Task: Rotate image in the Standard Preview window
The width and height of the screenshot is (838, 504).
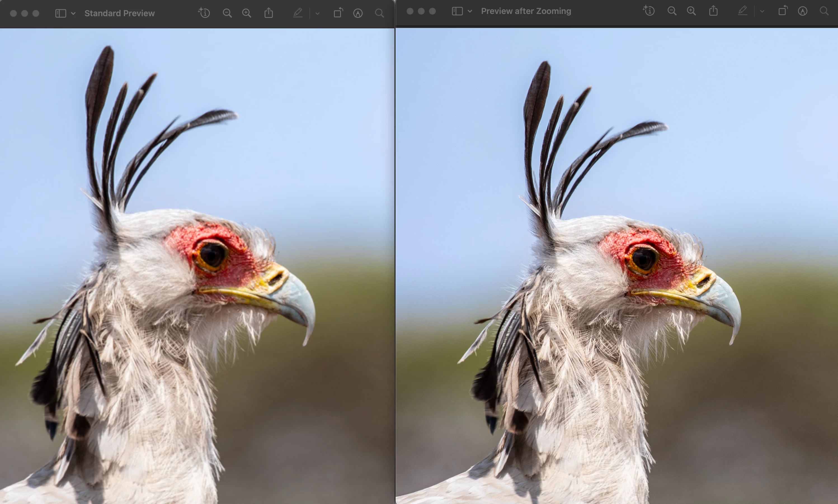Action: (x=338, y=13)
